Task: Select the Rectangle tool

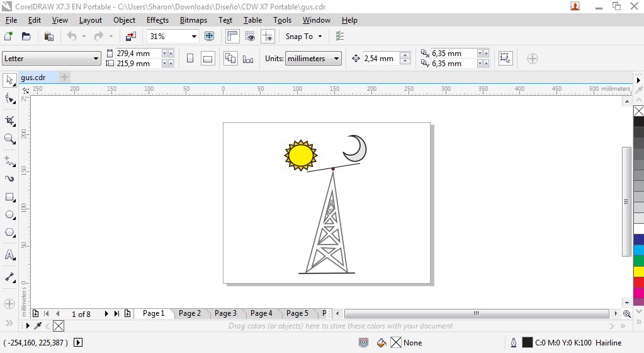Action: coord(9,197)
